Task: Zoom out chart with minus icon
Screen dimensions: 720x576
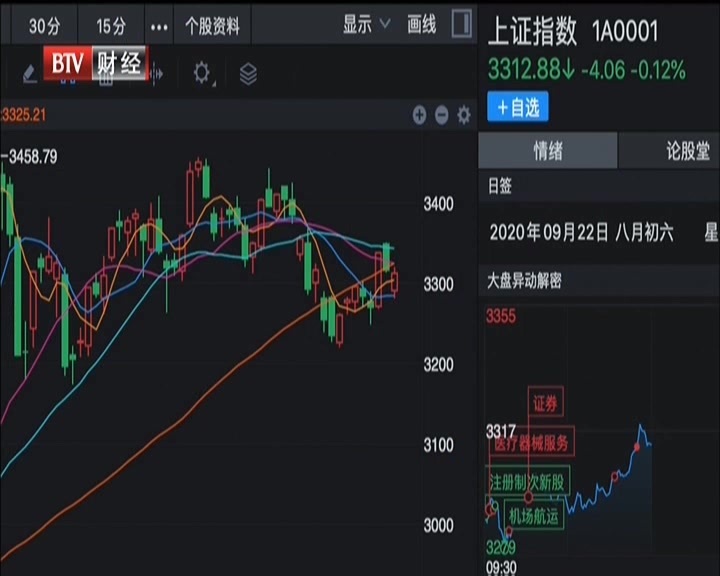Action: point(442,115)
